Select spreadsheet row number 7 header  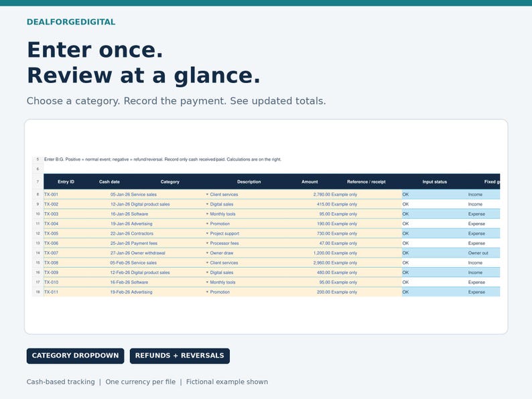point(38,181)
